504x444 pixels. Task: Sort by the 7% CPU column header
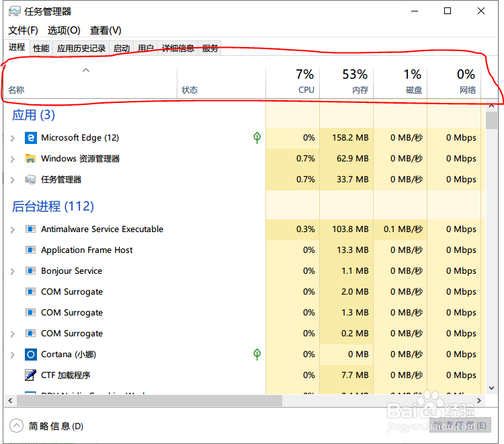click(293, 82)
